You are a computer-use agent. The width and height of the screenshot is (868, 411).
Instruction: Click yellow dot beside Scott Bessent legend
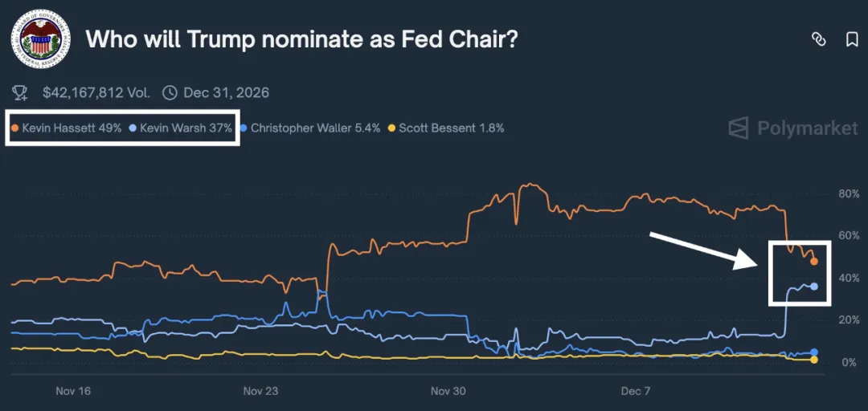[x=391, y=128]
